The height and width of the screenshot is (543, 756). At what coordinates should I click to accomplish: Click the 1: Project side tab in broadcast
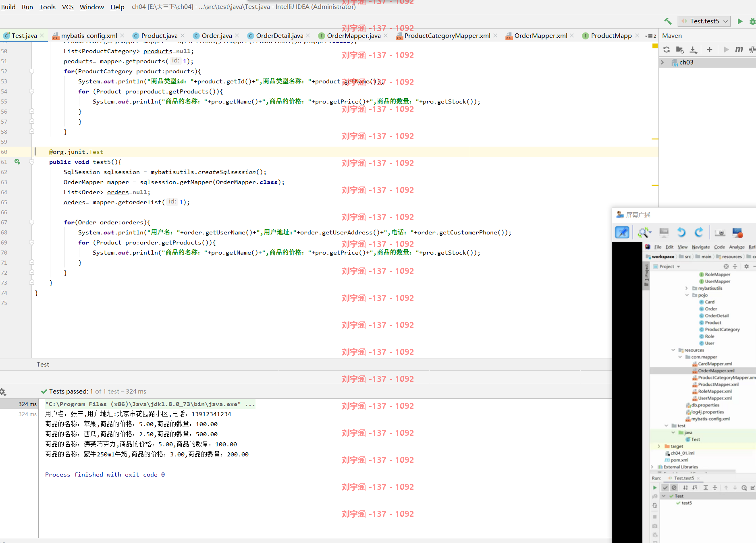(x=646, y=275)
